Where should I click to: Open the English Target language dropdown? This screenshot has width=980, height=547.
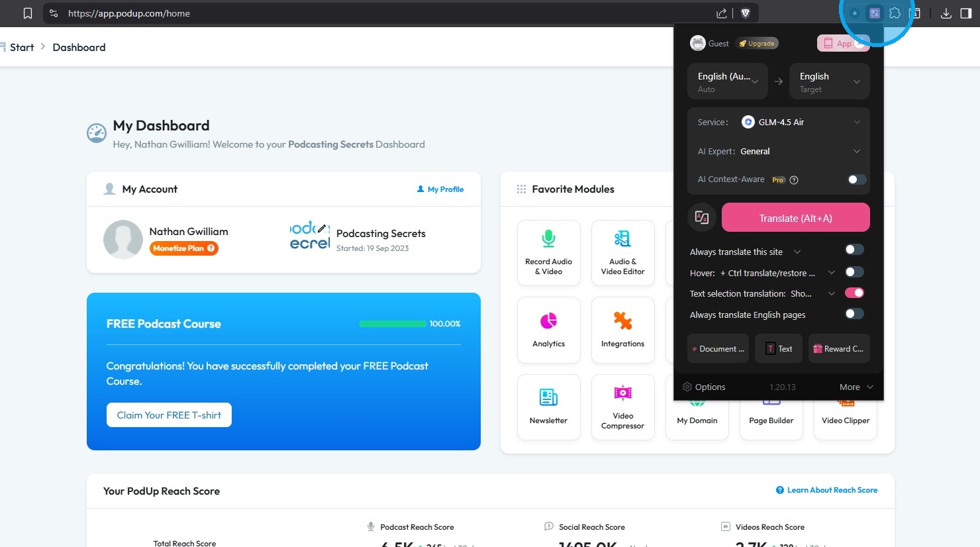coord(830,81)
